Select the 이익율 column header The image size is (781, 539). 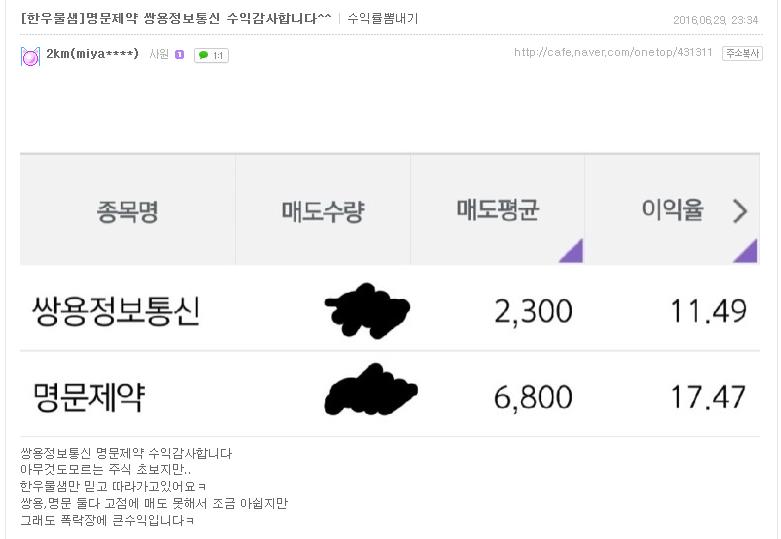coord(672,211)
